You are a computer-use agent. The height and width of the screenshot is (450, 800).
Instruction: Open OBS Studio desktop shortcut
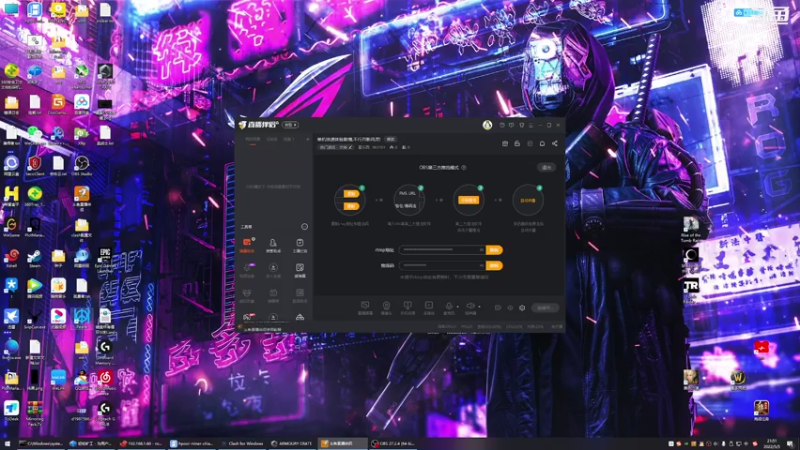pyautogui.click(x=82, y=166)
